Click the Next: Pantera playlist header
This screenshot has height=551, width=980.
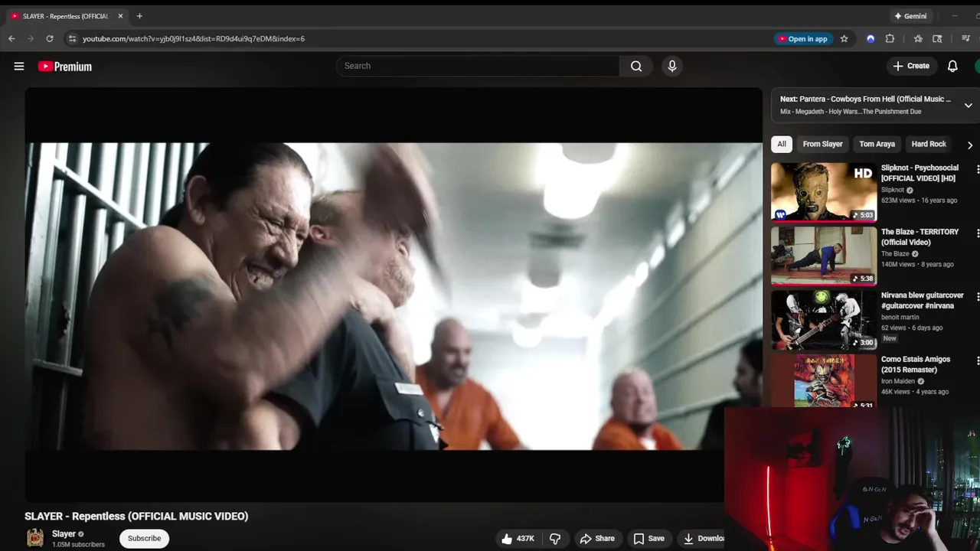pos(865,99)
